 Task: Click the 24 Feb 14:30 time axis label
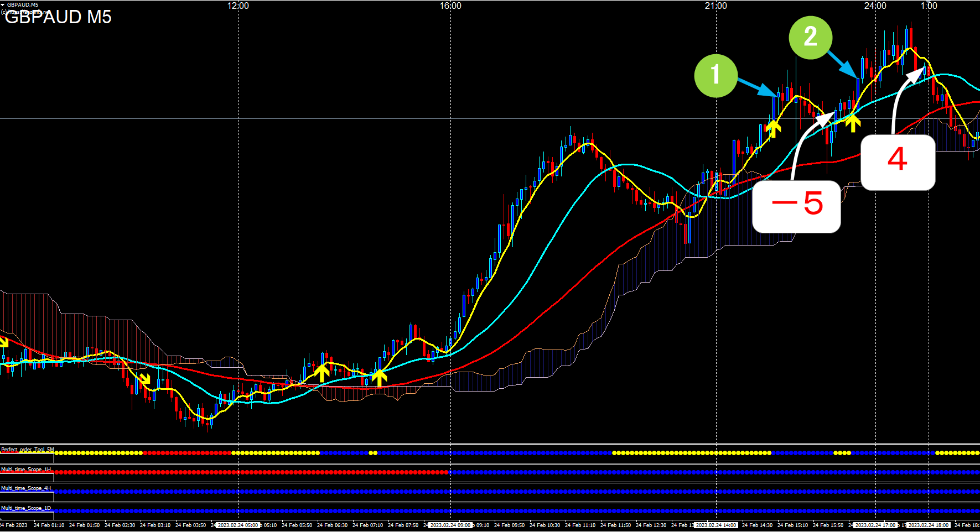[757, 525]
